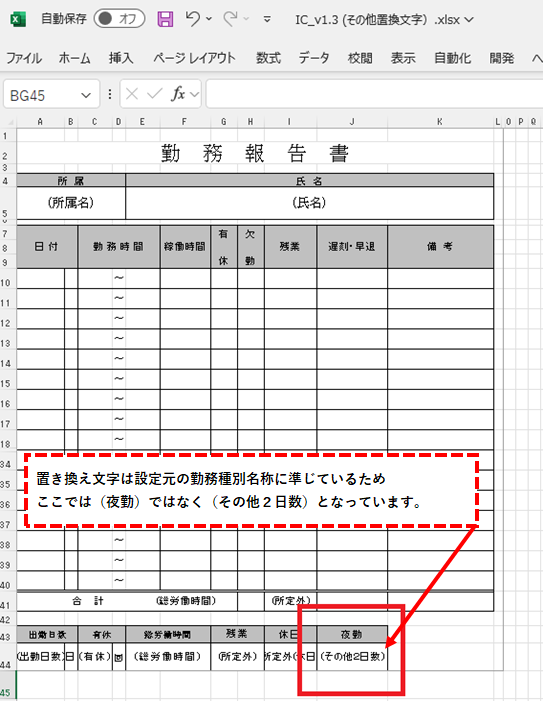The image size is (543, 701).
Task: Open the Customize Quick Access Toolbar menu
Action: [267, 19]
